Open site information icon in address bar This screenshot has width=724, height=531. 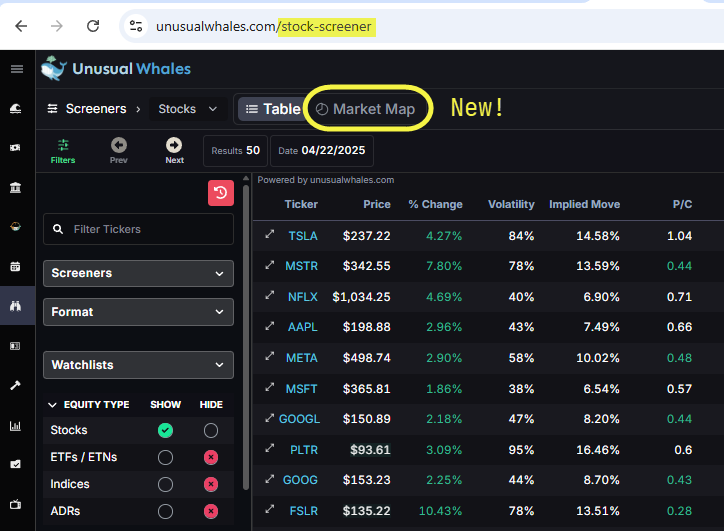pyautogui.click(x=136, y=26)
